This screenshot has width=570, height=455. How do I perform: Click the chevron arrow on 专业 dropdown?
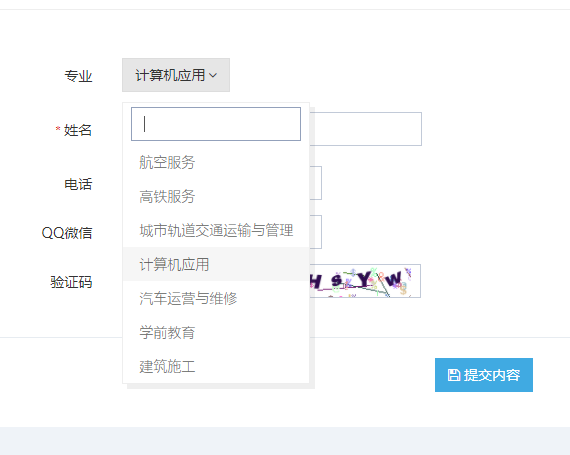(213, 75)
